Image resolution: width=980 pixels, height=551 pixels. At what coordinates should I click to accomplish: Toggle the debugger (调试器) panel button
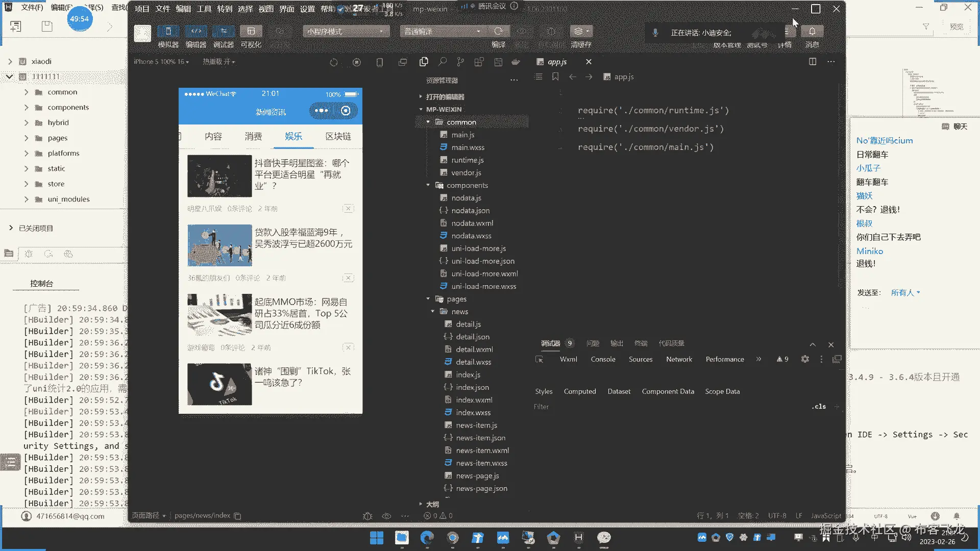(223, 32)
